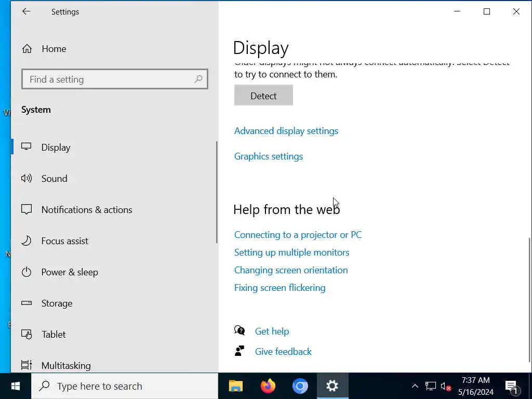532x399 pixels.
Task: Open the network status tray icon
Action: pos(431,386)
